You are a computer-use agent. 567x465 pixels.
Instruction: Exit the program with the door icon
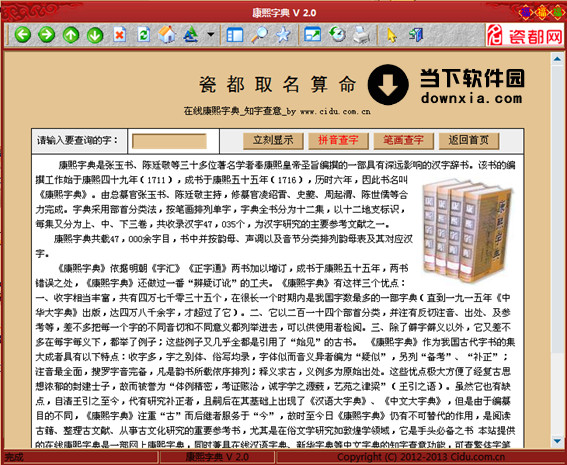coord(416,35)
